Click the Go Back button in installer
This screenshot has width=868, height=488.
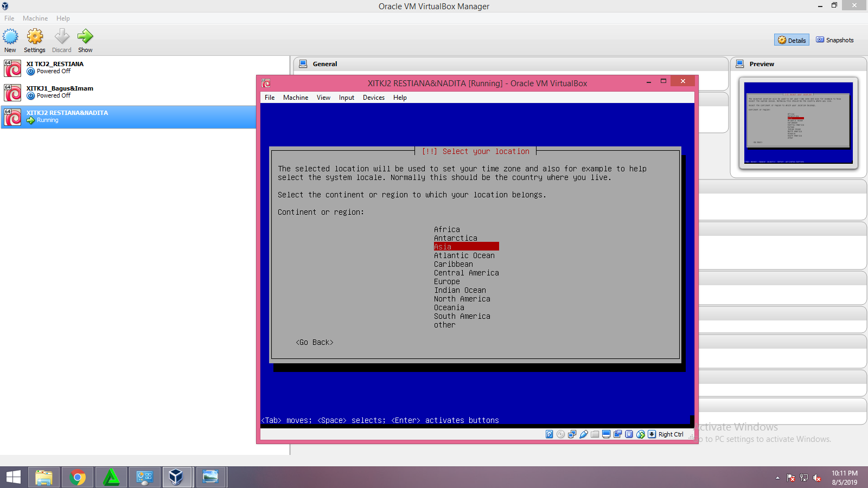click(315, 342)
